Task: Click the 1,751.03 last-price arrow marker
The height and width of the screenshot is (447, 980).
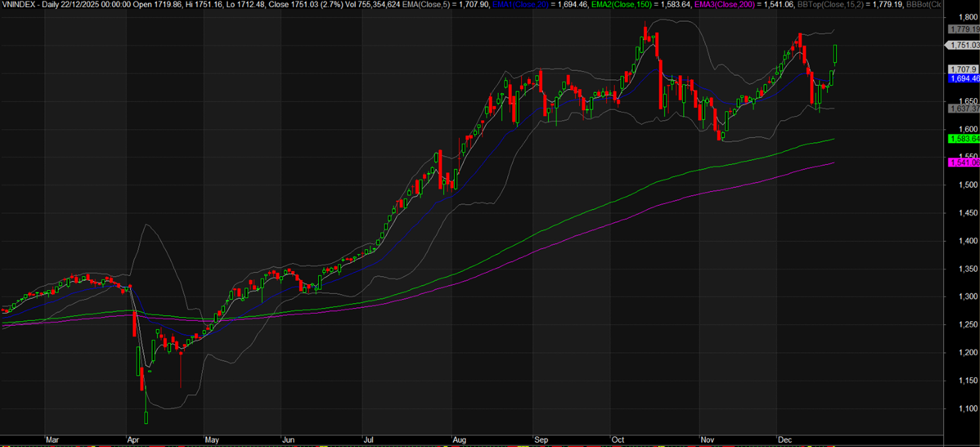Action: coord(962,45)
